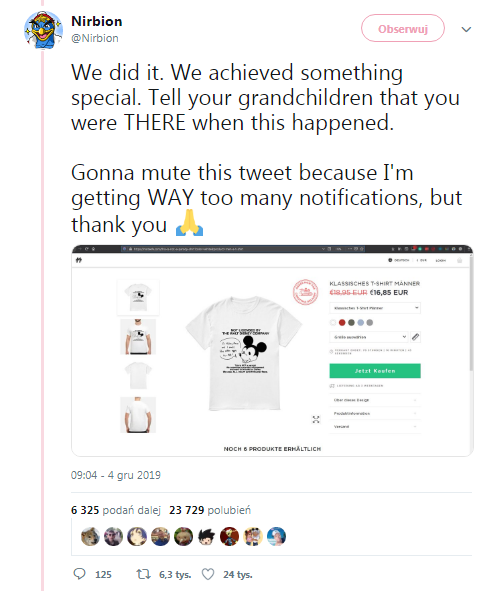Choose the white shirt color option
Screen dimensions: 502x591
coord(333,323)
